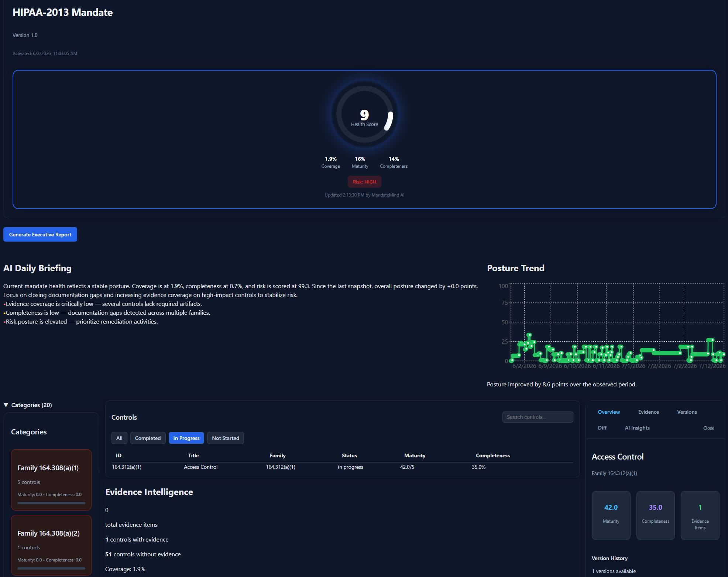Click the 'in progress' status cell
This screenshot has height=577, width=728.
(x=350, y=467)
